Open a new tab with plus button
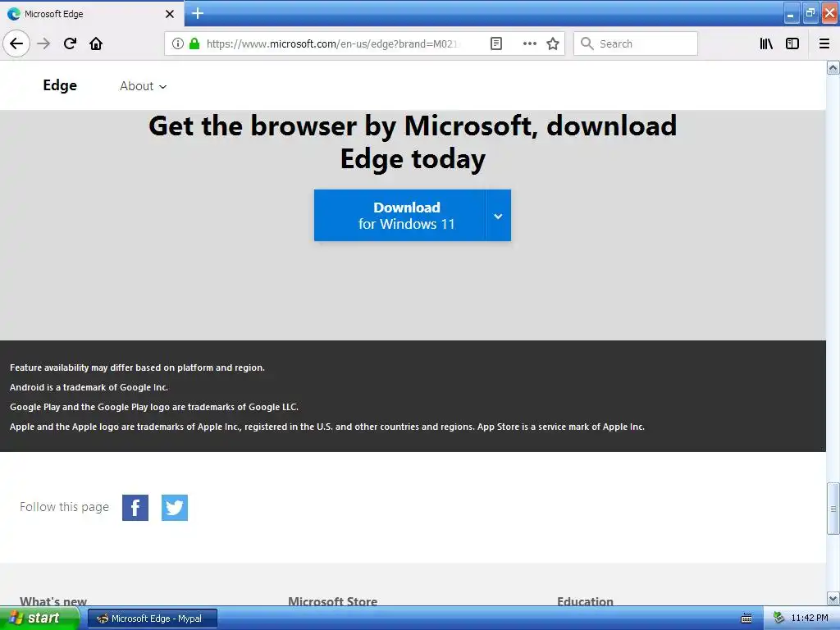 198,13
